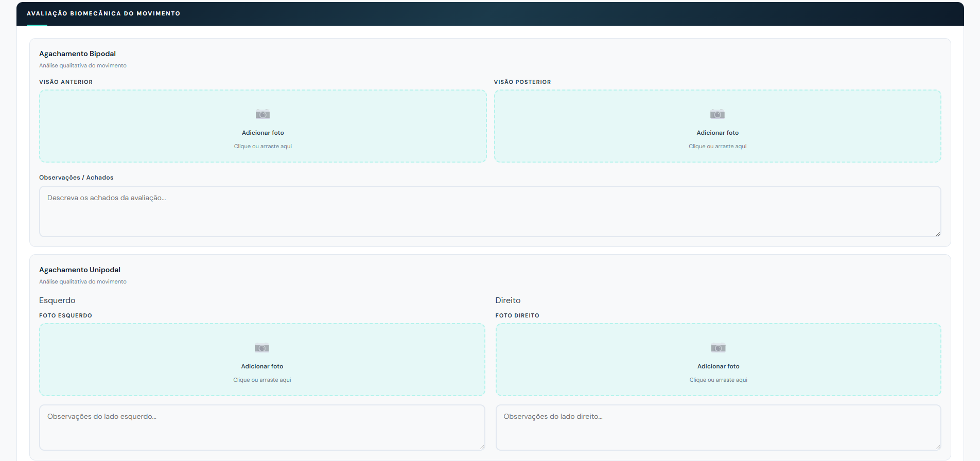This screenshot has width=980, height=461.
Task: Click 'Clique ou arraste aqui' under Visão Posterior
Action: click(x=717, y=147)
